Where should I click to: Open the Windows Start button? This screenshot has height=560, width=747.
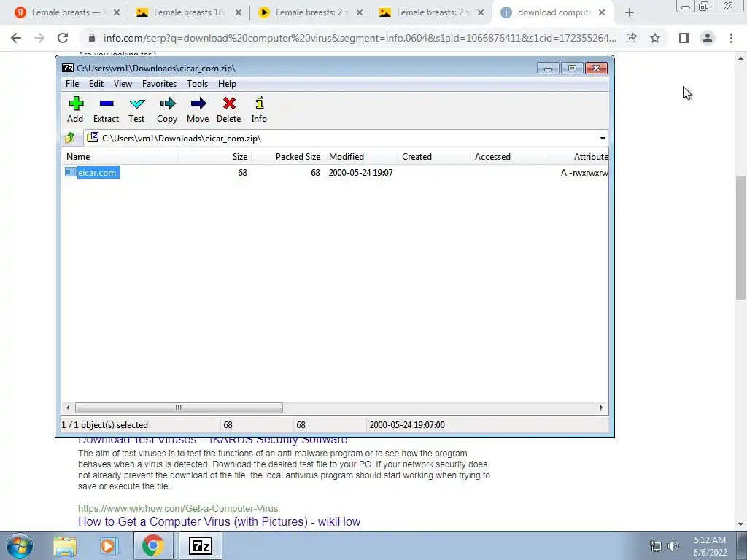pyautogui.click(x=20, y=545)
